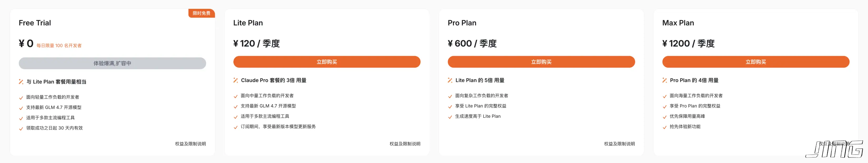Viewport: 868px width, 163px height.
Task: Click the sparkle icon next to 'Claude Pro 套餐的 3倍 用量'
Action: coord(235,80)
